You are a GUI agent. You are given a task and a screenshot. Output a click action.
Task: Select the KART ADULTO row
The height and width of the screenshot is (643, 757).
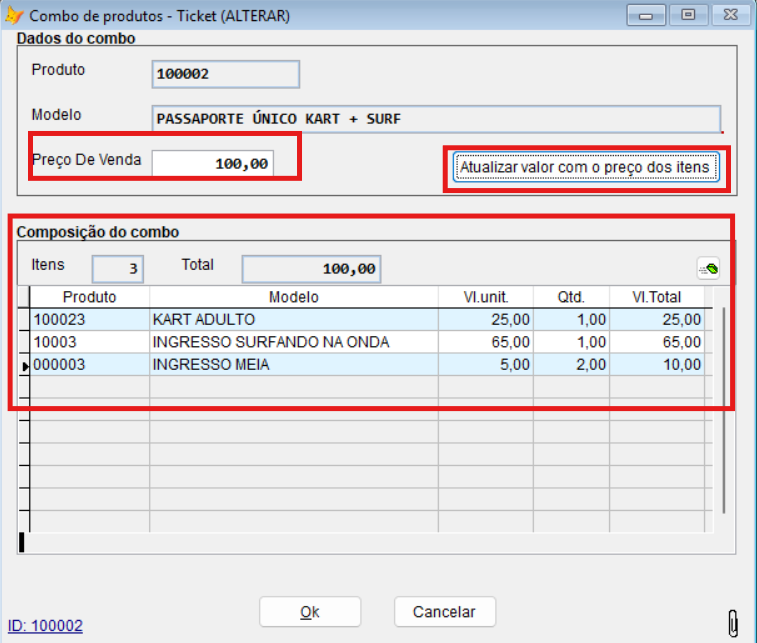293,319
